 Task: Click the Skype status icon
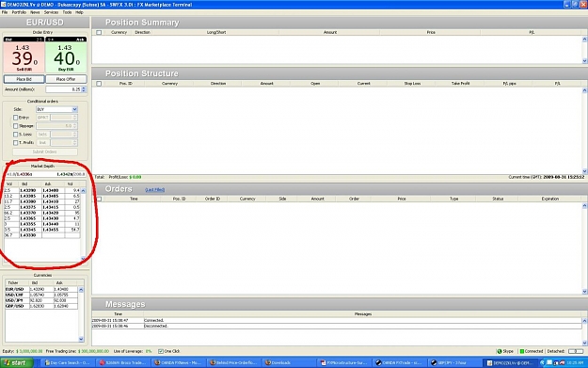click(x=500, y=351)
